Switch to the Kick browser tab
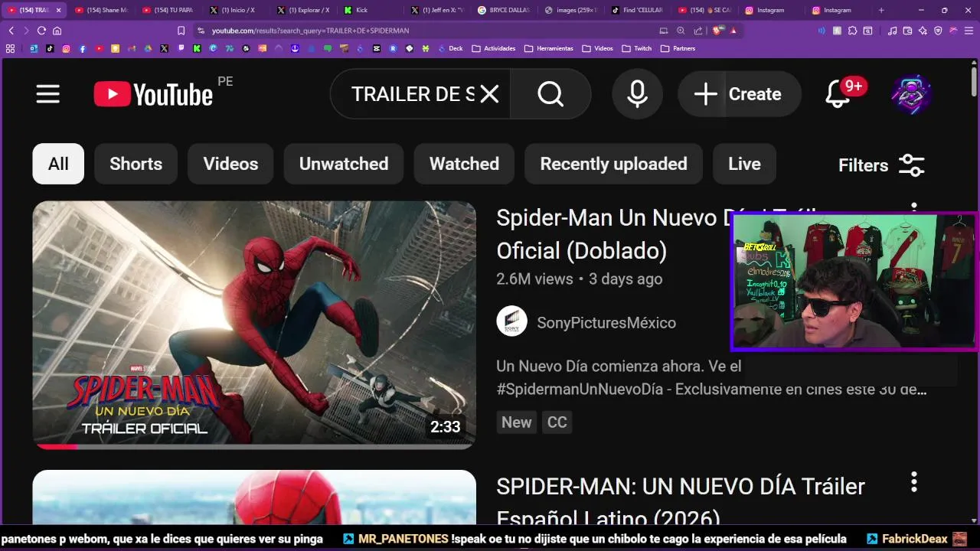The height and width of the screenshot is (551, 980). click(x=371, y=10)
